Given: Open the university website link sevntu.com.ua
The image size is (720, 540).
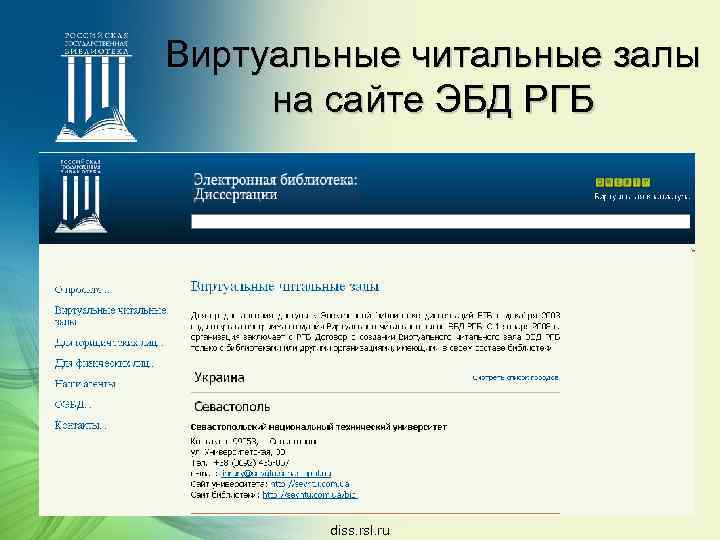Looking at the screenshot, I should coord(310,484).
